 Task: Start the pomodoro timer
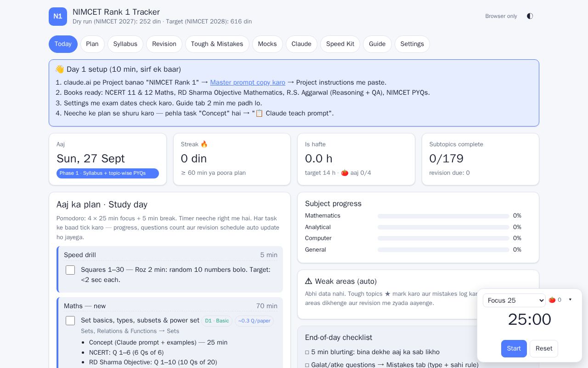pos(514,349)
